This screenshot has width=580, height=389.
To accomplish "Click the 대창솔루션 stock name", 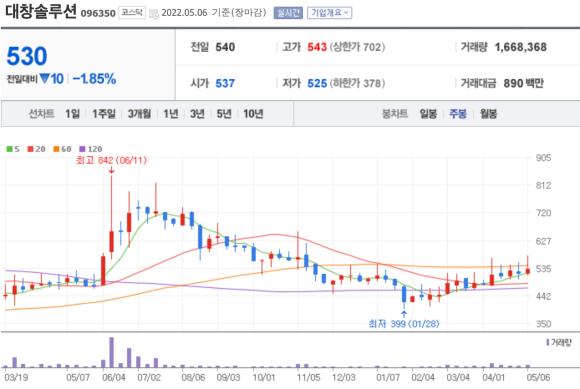I will (x=41, y=11).
